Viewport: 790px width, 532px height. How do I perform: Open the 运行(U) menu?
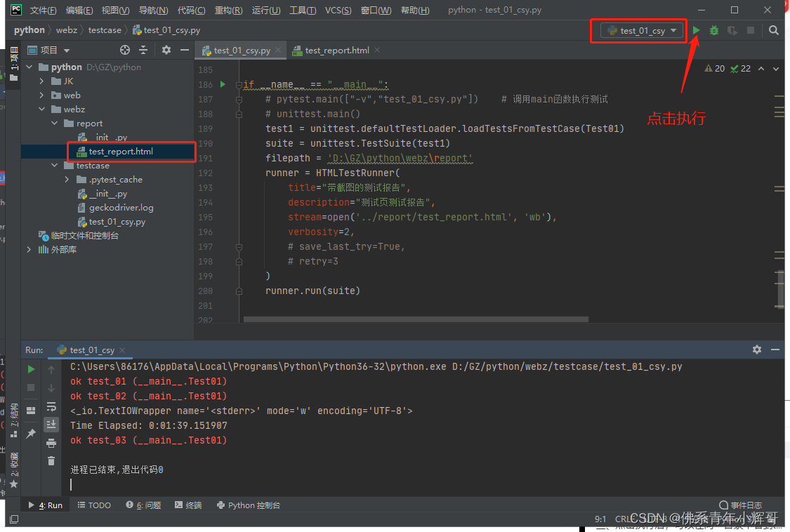tap(266, 10)
